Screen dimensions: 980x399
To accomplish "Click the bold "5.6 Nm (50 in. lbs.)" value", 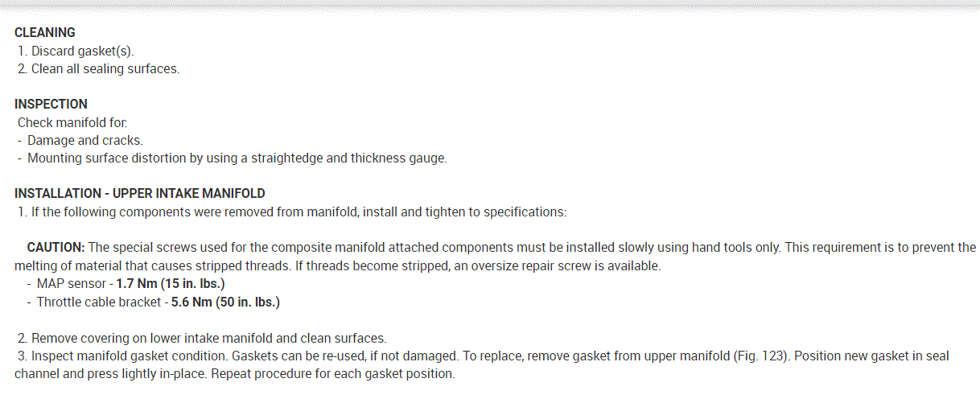I will pos(225,302).
